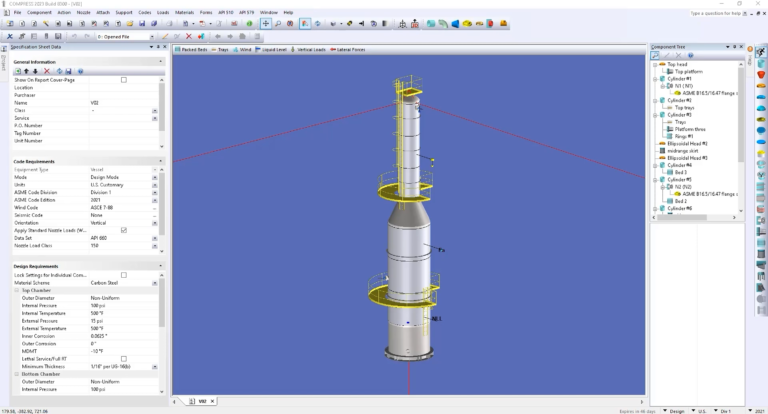Open the Codes menu

[144, 12]
